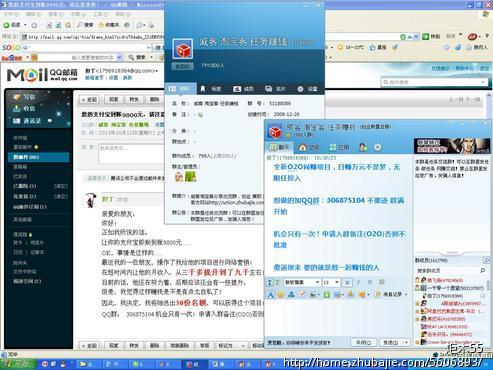Click the magnifier in member search box
Screen dimensions: 493x370
[x=482, y=270]
